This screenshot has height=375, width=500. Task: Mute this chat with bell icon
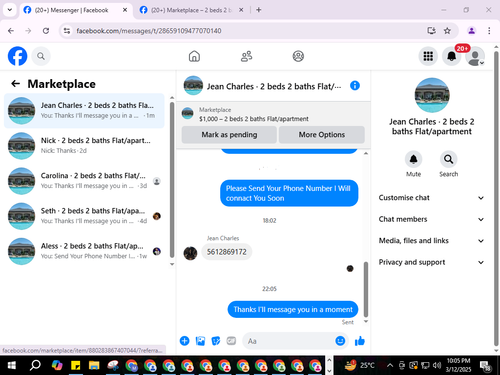[413, 159]
